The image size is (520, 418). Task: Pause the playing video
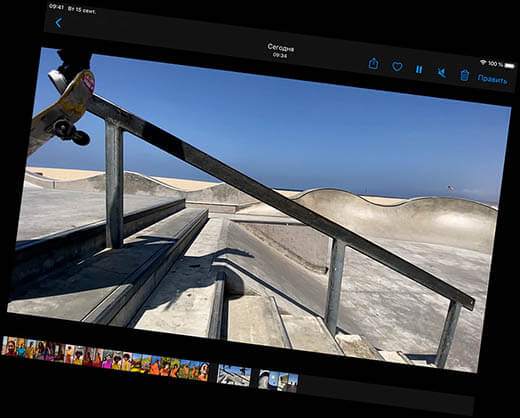tap(419, 69)
